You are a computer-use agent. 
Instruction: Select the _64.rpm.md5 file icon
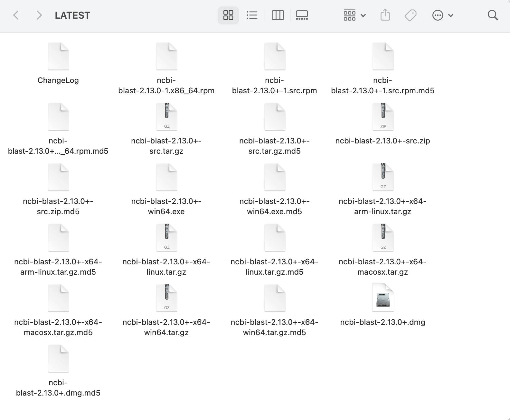58,117
